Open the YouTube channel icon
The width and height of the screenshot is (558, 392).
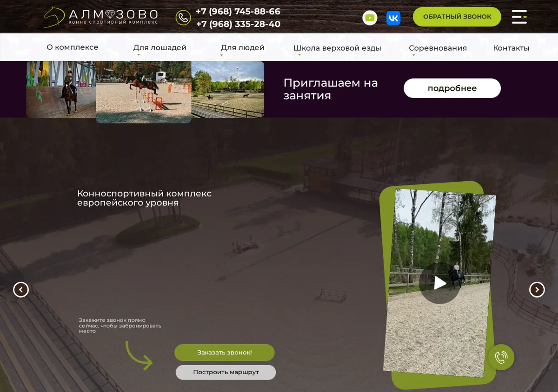point(370,18)
